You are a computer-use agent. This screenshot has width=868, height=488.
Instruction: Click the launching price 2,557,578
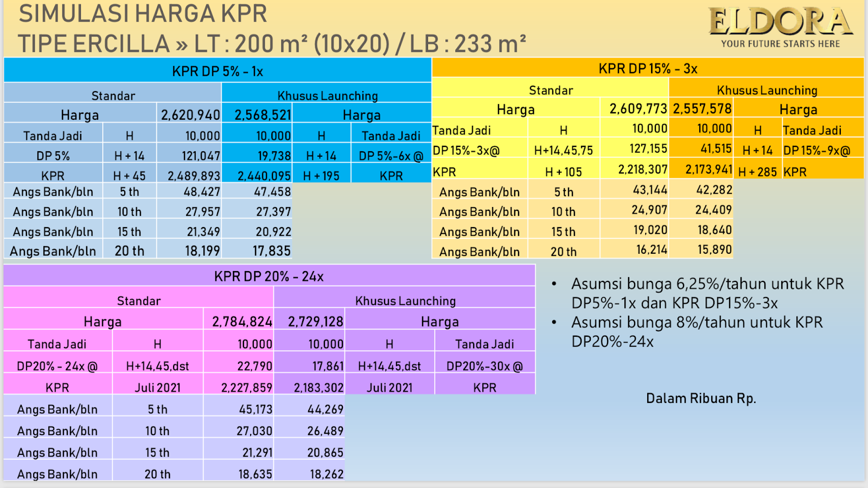[x=702, y=109]
